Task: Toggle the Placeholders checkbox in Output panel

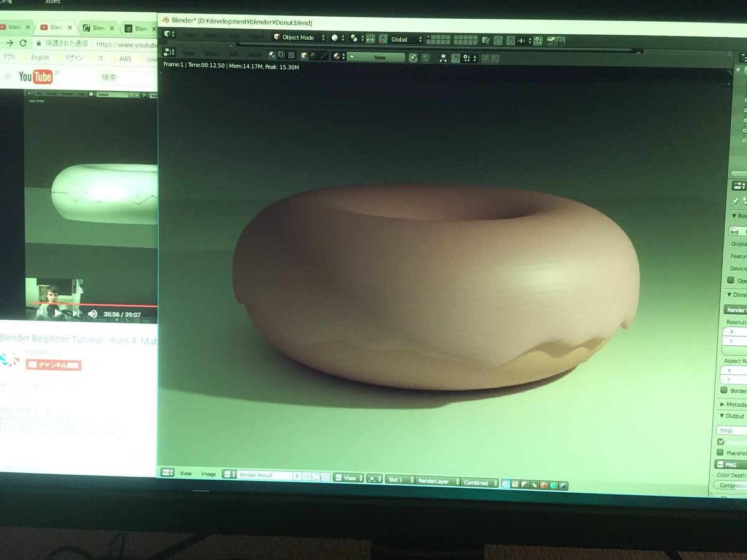Action: click(720, 452)
